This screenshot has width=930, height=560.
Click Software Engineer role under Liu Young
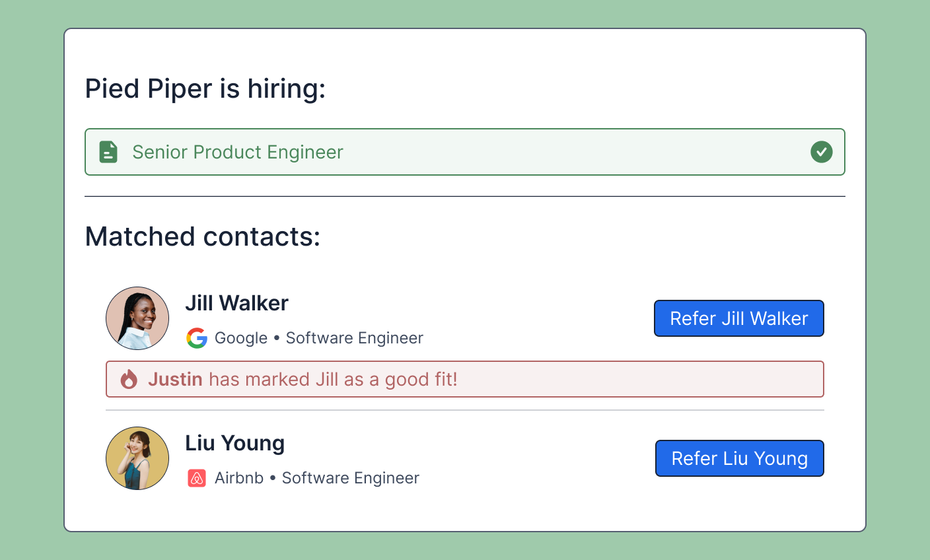[x=350, y=478]
